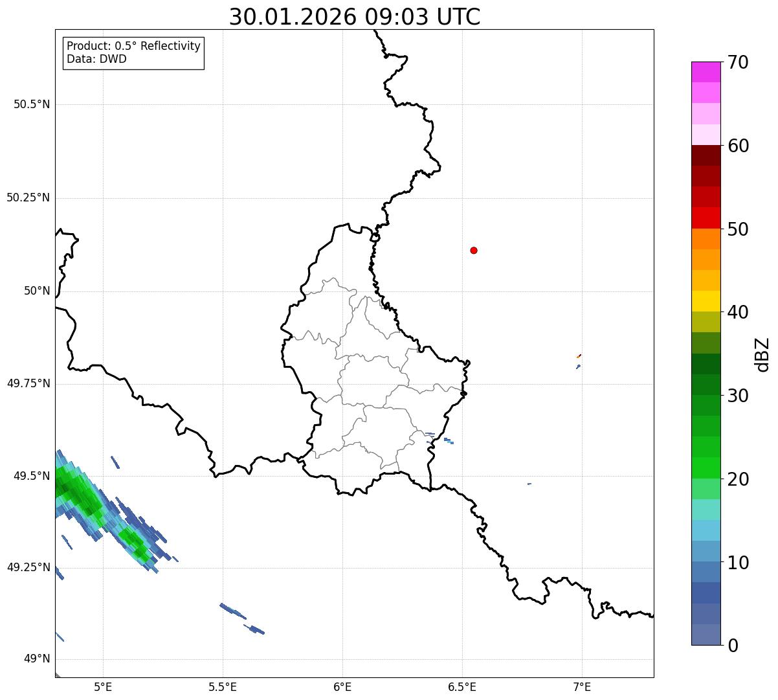Click the red radar site marker

click(x=474, y=250)
